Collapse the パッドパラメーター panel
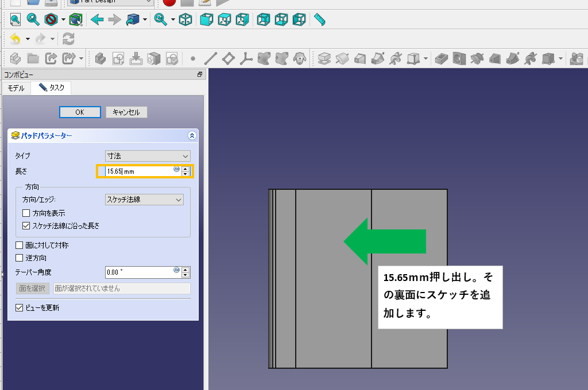Image resolution: width=588 pixels, height=390 pixels. pos(192,136)
